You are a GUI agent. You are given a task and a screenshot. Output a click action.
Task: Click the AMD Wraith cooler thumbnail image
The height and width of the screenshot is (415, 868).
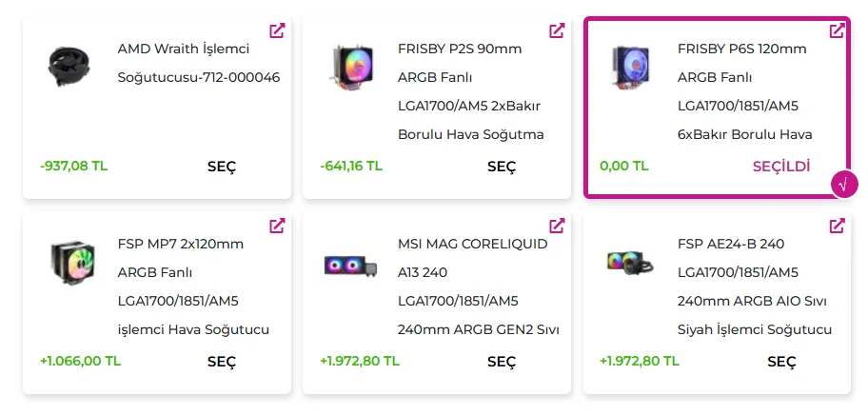click(69, 67)
